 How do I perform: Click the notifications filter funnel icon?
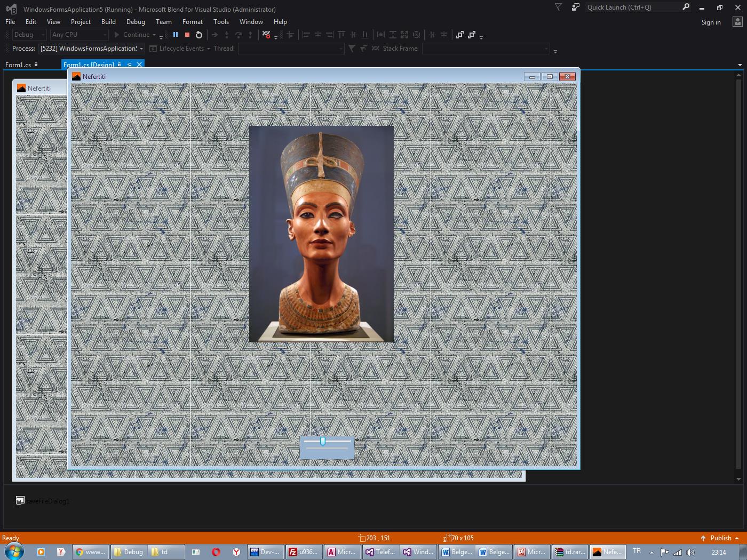(x=558, y=7)
